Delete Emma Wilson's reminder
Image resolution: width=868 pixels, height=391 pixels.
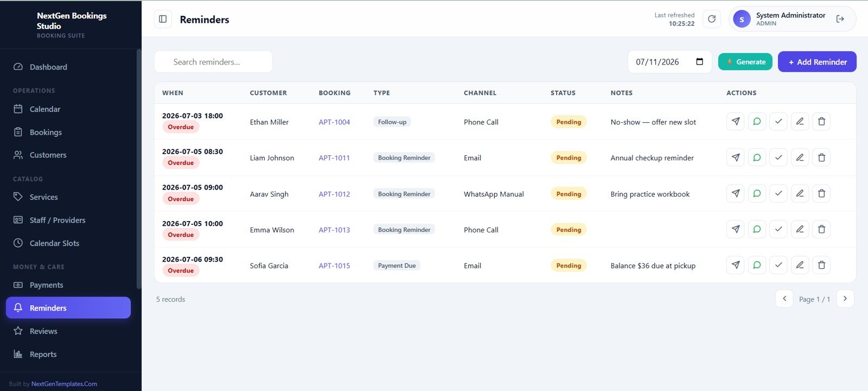pos(821,229)
